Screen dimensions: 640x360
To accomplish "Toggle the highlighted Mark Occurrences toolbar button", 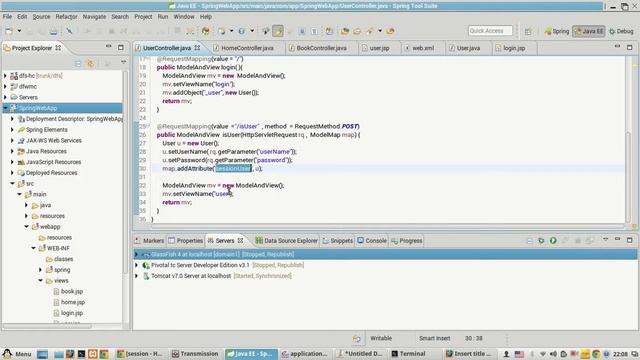I will 278,31.
